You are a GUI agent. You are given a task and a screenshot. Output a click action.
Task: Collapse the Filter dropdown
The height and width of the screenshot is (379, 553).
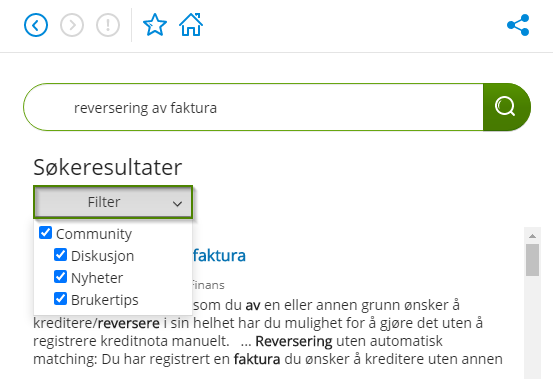pyautogui.click(x=113, y=202)
